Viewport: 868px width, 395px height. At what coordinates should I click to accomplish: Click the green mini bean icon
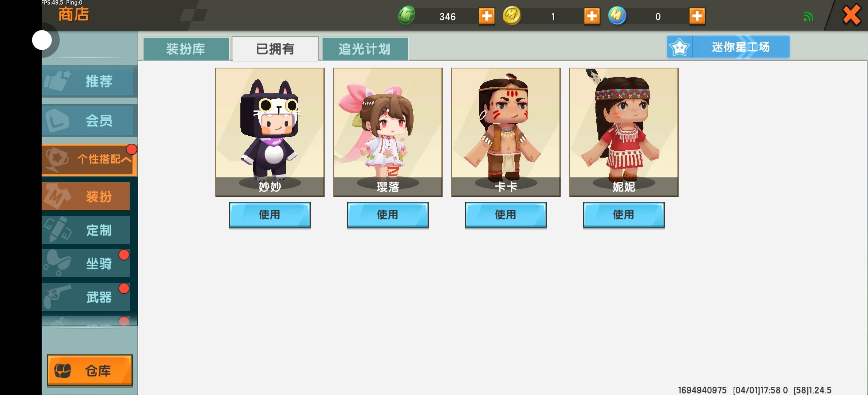click(x=407, y=15)
